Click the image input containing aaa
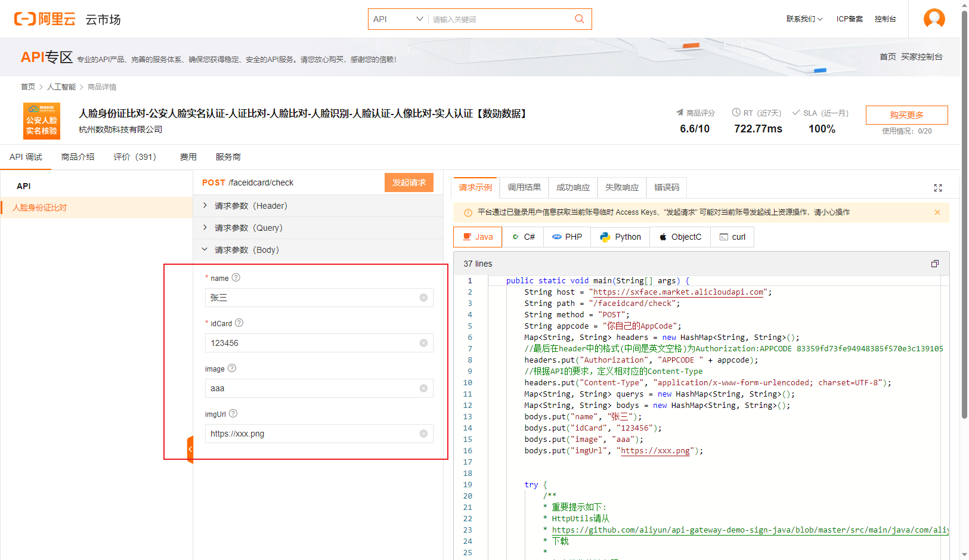Image resolution: width=969 pixels, height=560 pixels. click(x=319, y=388)
